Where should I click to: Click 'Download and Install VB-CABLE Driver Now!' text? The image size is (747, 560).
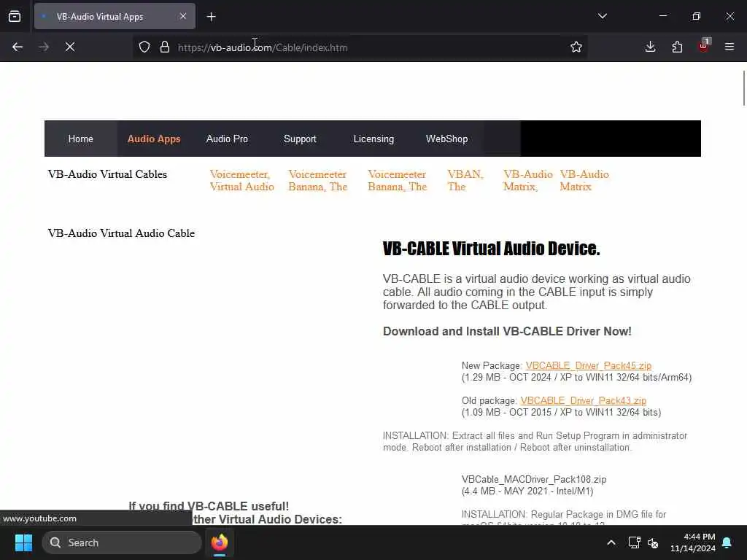click(507, 332)
